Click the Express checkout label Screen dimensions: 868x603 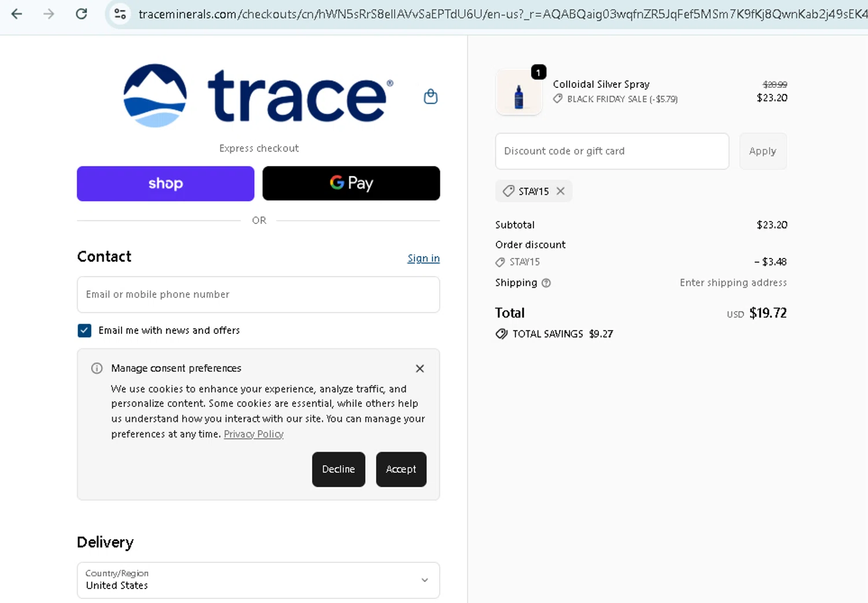pos(259,148)
